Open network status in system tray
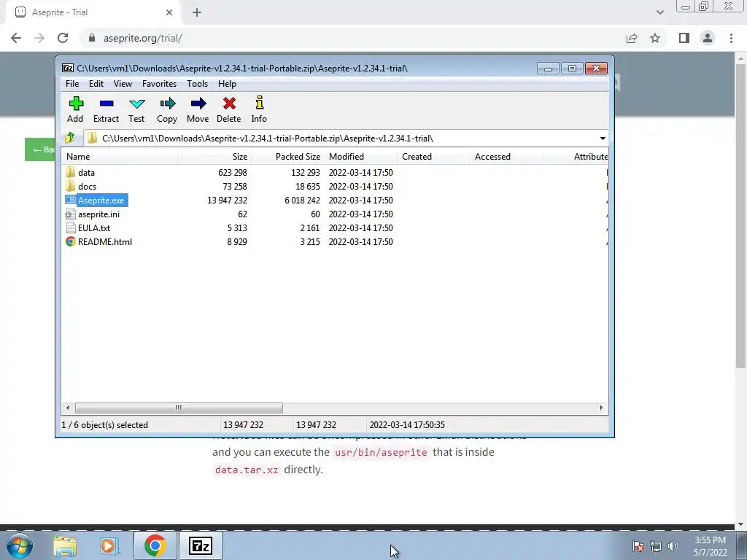The height and width of the screenshot is (560, 747). coord(656,546)
